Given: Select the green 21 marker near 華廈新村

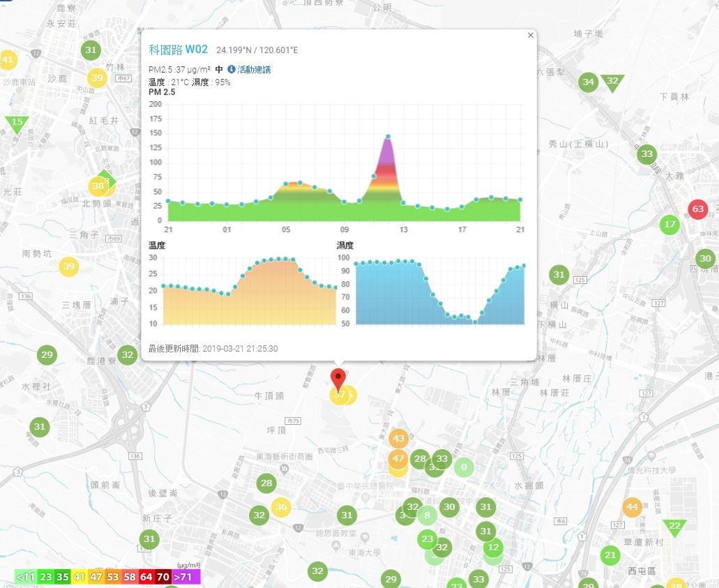Looking at the screenshot, I should (x=610, y=555).
